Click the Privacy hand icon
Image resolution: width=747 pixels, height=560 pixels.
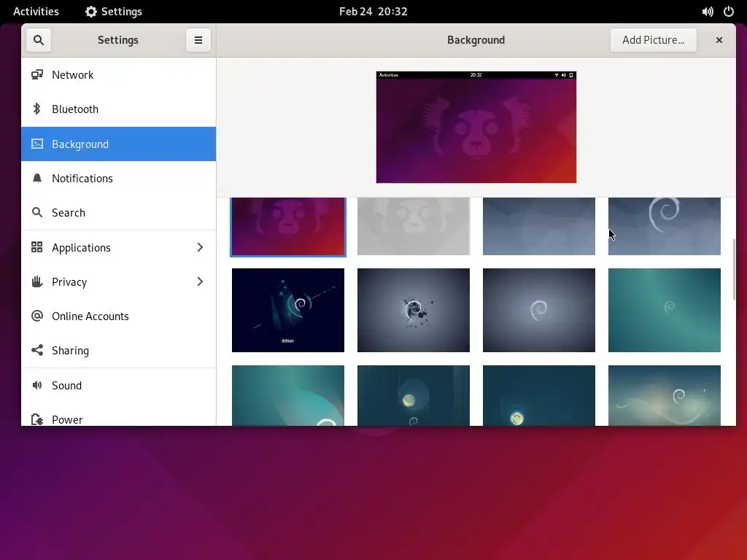coord(37,281)
